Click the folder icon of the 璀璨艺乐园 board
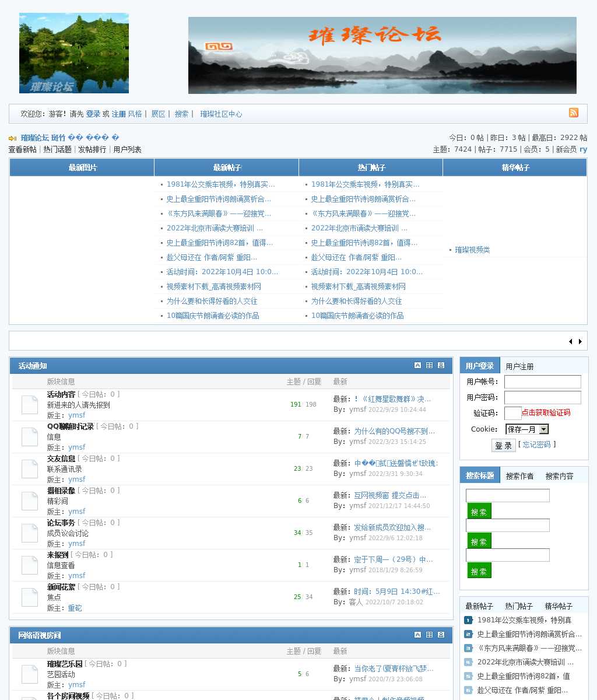This screenshot has height=700, width=597. coord(30,674)
